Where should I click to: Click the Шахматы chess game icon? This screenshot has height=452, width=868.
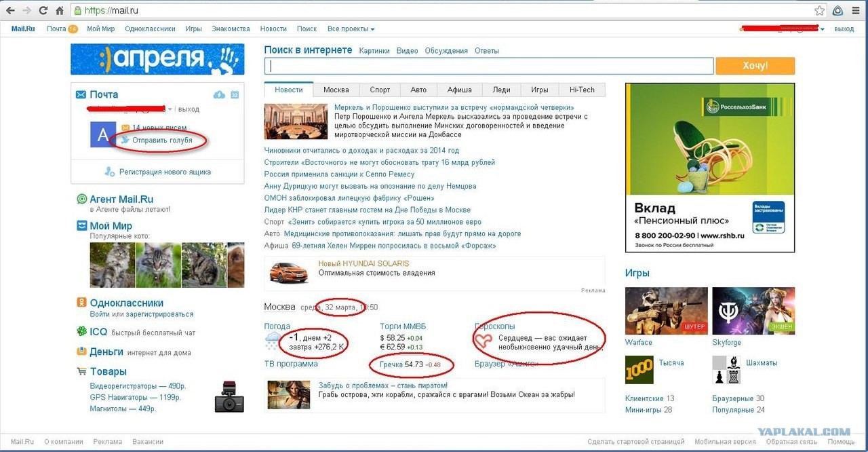point(726,370)
